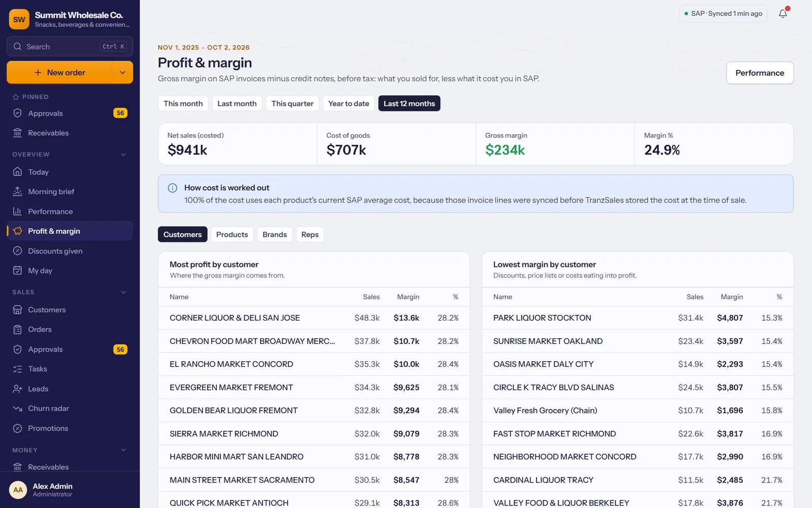Click the Profit & margin piggy bank icon
Viewport: 812px width, 508px height.
pyautogui.click(x=18, y=231)
